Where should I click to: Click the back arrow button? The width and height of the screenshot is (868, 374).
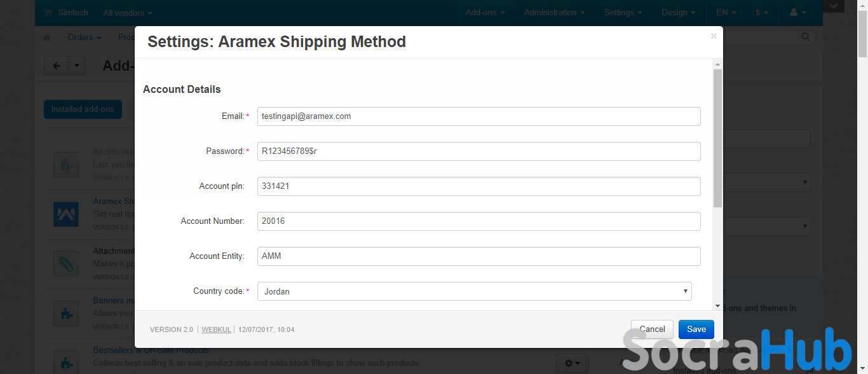(56, 66)
